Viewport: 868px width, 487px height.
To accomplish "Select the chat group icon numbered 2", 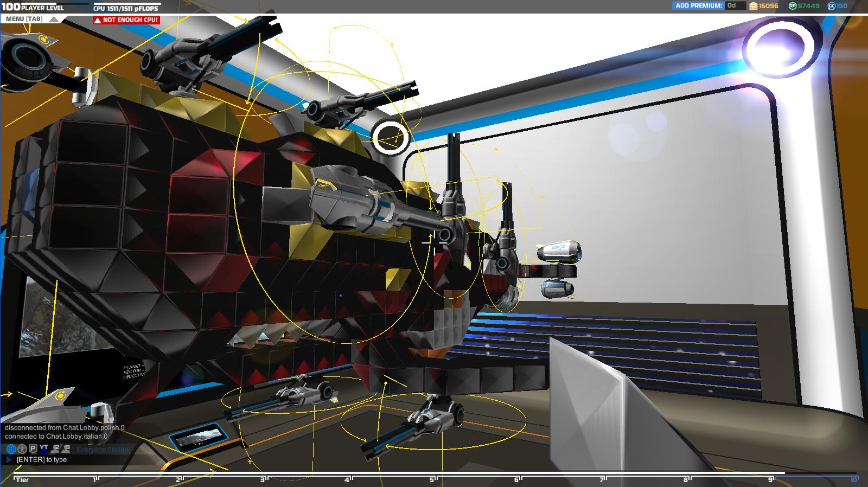I will pos(55,448).
